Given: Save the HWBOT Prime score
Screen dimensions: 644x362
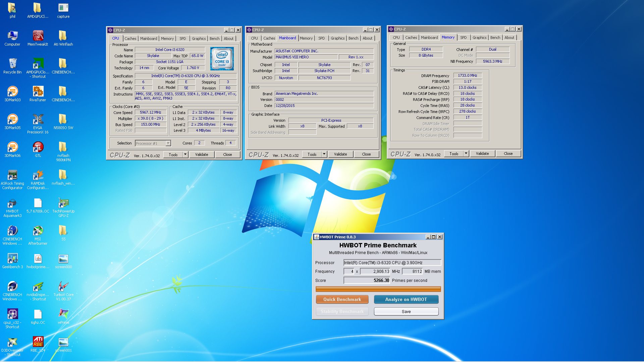Looking at the screenshot, I should [x=406, y=311].
